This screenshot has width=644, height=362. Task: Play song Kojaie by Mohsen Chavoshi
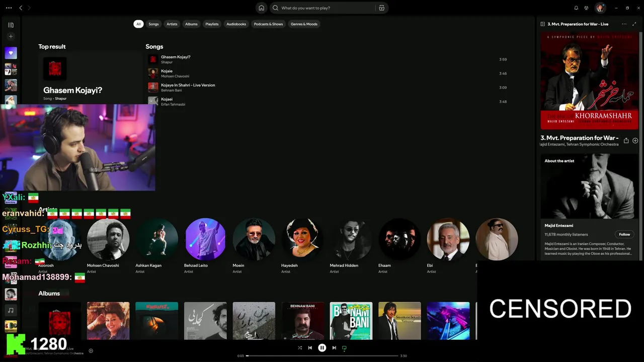(327, 73)
